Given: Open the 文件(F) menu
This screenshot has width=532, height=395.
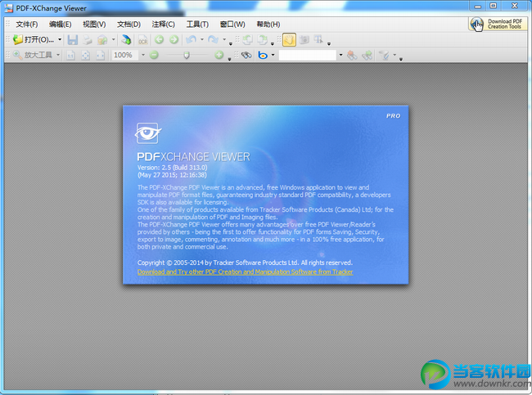Looking at the screenshot, I should (27, 25).
